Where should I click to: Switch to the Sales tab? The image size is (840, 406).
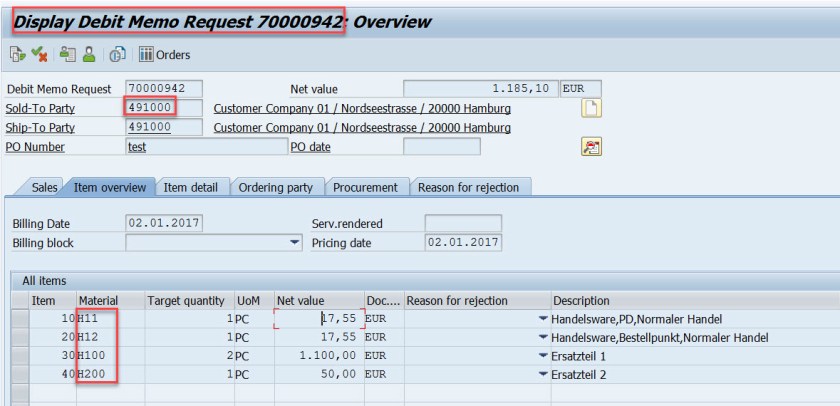pyautogui.click(x=44, y=187)
